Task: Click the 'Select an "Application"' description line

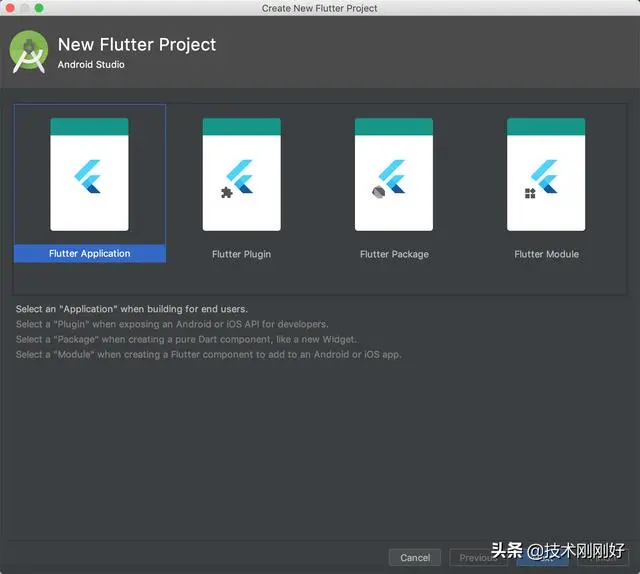Action: pyautogui.click(x=132, y=309)
